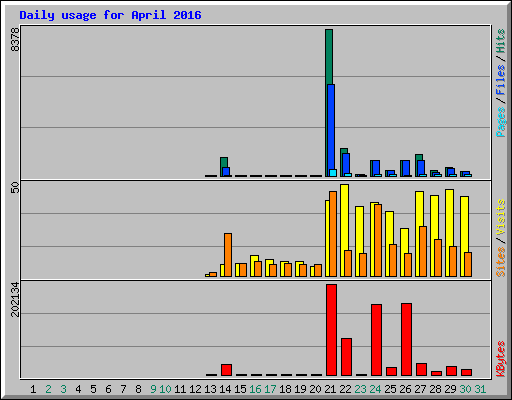Click the orange sites bar for day 24
This screenshot has height=400, width=512.
coord(378,240)
